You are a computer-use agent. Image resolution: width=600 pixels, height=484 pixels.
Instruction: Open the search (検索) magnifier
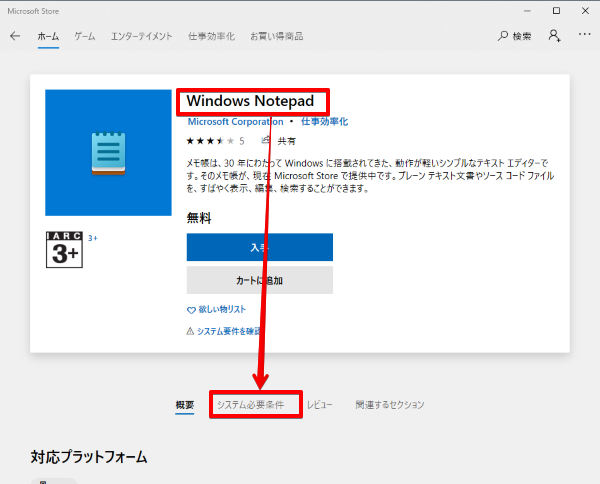click(514, 36)
